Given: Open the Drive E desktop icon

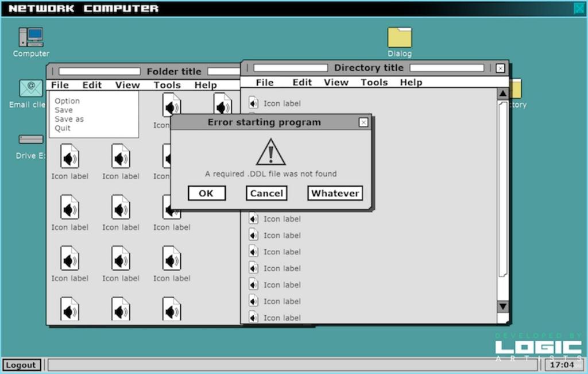Looking at the screenshot, I should tap(30, 140).
